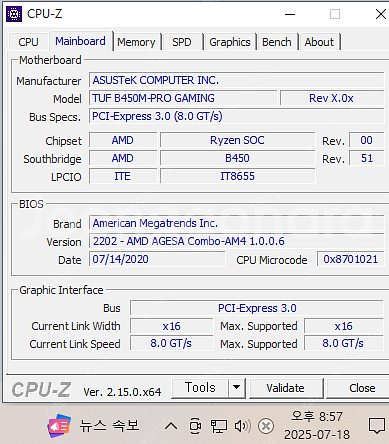
Task: Click the Close button at the bottom
Action: [x=359, y=388]
